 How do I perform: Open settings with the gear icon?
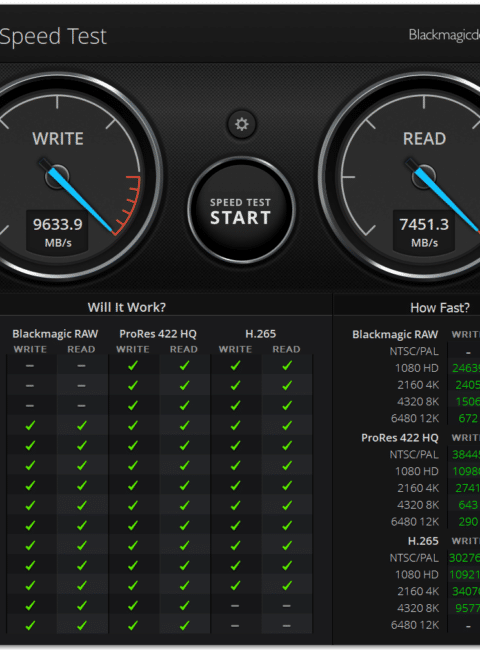[x=242, y=124]
